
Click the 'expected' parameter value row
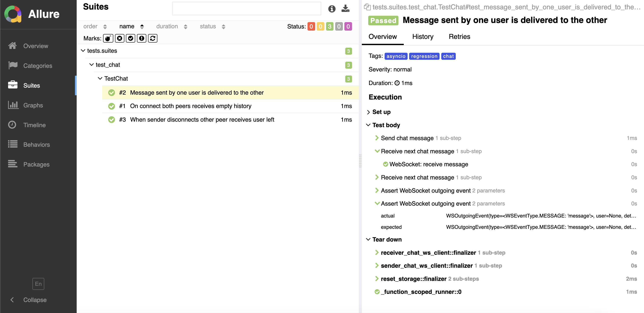509,227
